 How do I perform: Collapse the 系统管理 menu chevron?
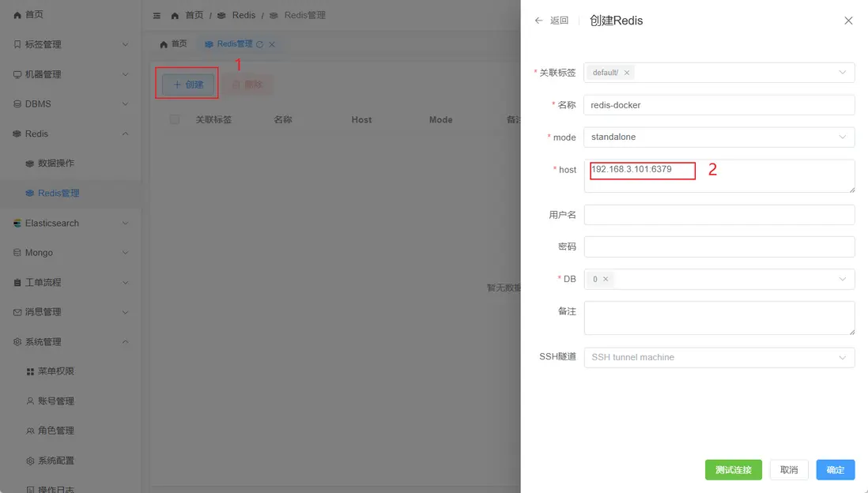[125, 342]
